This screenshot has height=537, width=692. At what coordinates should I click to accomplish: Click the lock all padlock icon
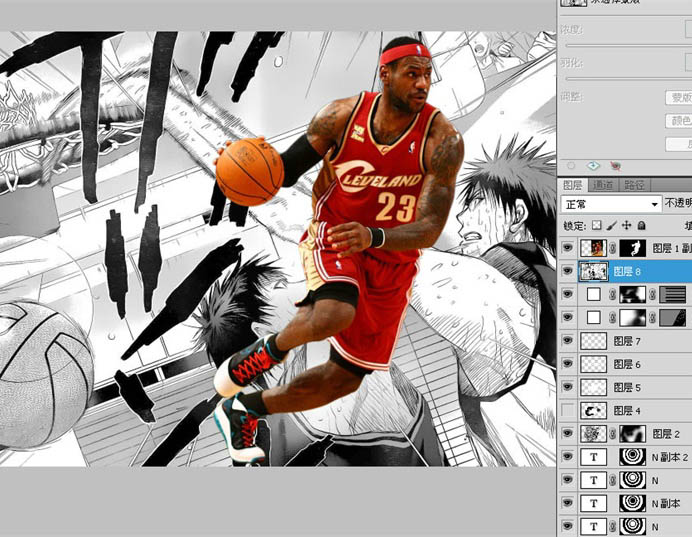tap(642, 225)
